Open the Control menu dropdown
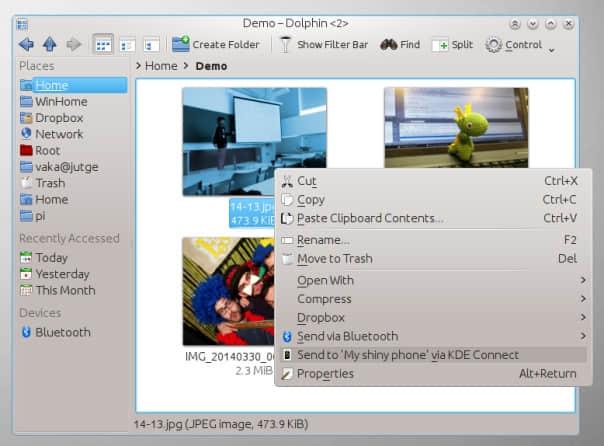Viewport: 604px width, 446px height. point(520,44)
